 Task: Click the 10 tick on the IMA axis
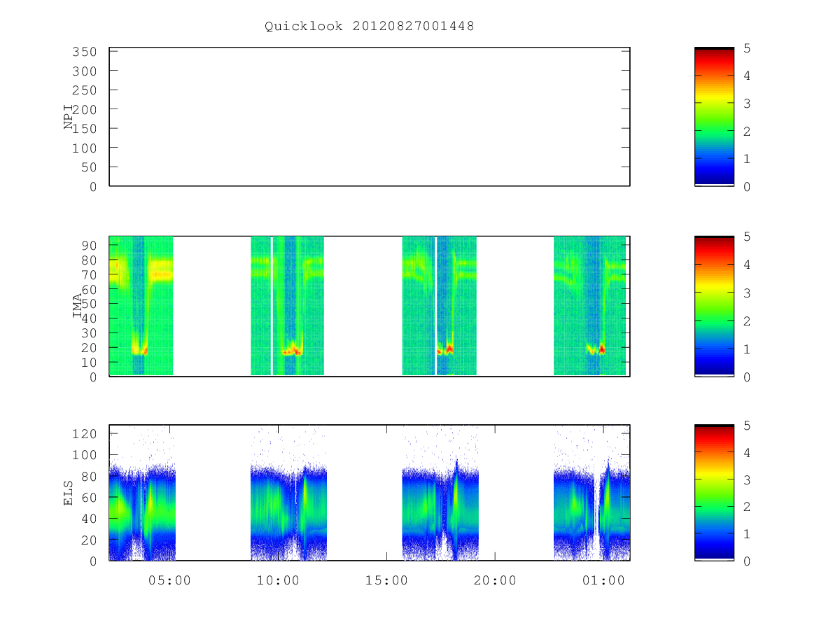[89, 362]
